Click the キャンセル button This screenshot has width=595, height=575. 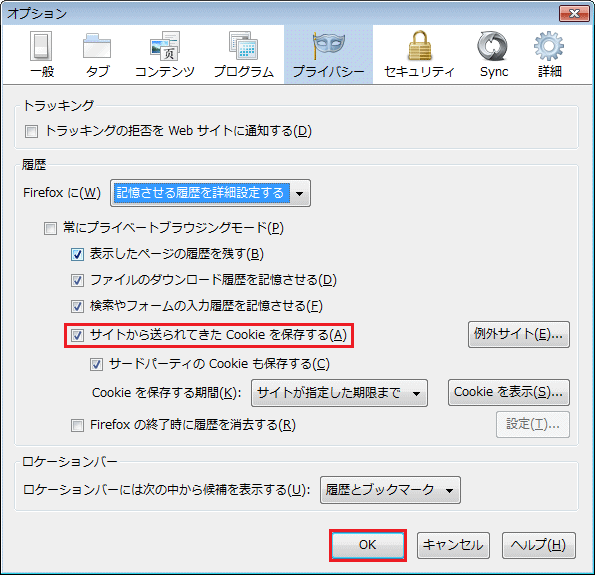453,545
